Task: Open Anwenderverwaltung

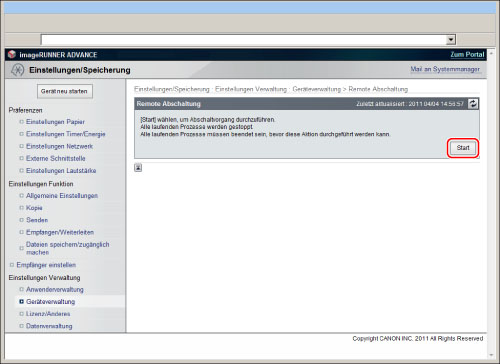Action: coord(55,290)
